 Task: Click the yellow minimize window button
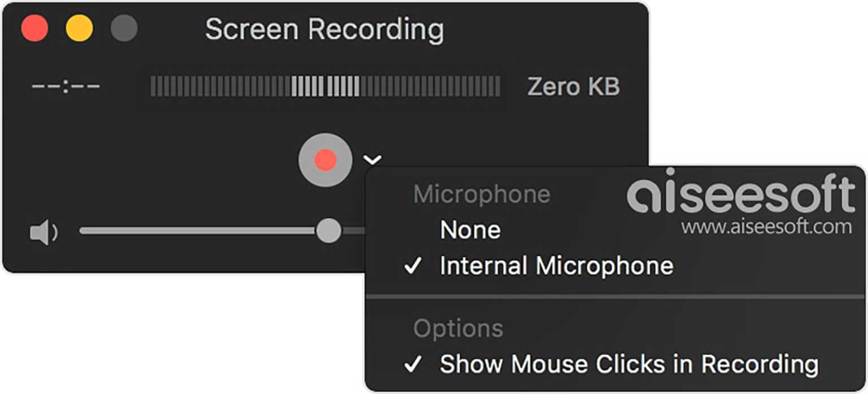pyautogui.click(x=80, y=29)
